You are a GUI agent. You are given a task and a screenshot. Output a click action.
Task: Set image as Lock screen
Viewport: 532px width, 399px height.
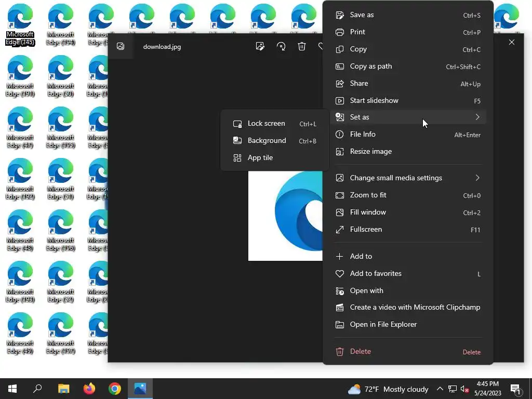pos(274,124)
